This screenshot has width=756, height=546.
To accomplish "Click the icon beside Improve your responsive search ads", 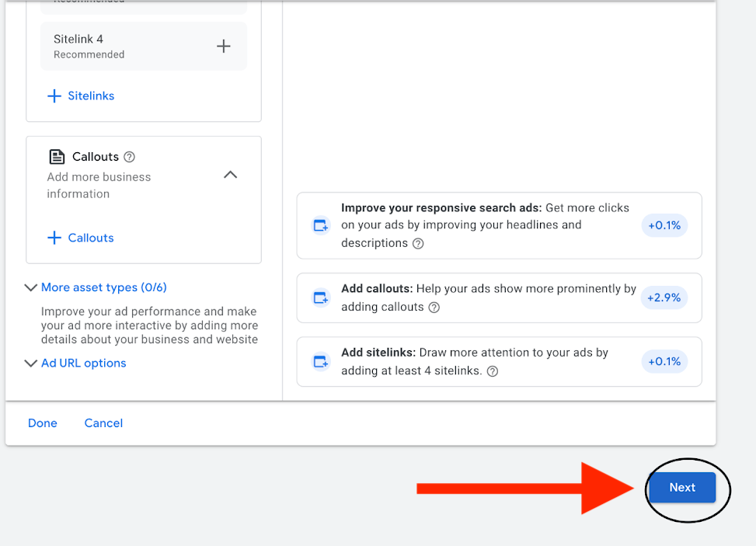I will click(321, 226).
